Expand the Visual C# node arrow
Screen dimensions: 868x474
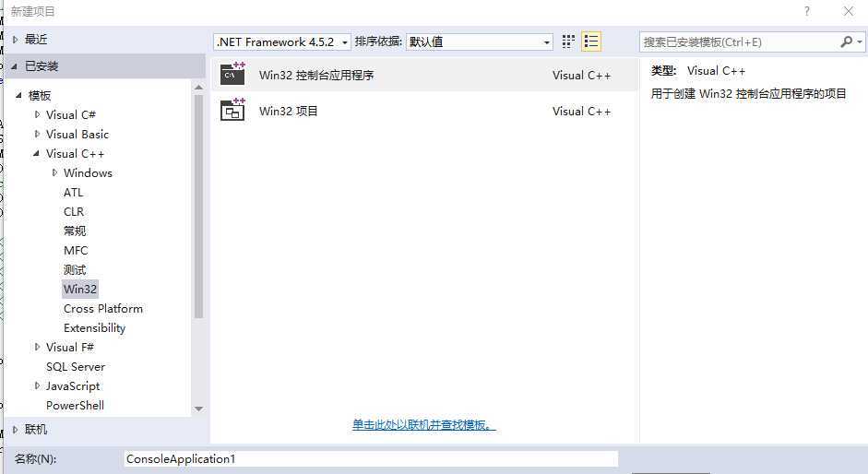coord(37,114)
